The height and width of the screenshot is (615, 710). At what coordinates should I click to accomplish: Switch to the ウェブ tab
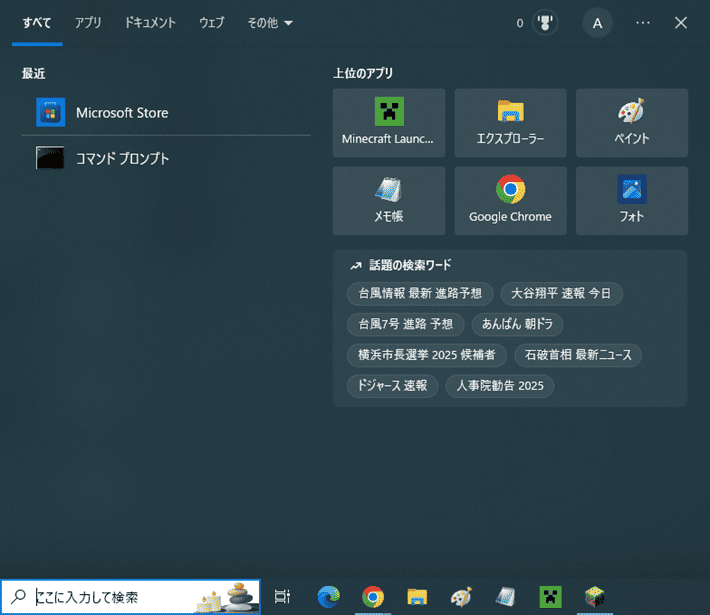(211, 23)
